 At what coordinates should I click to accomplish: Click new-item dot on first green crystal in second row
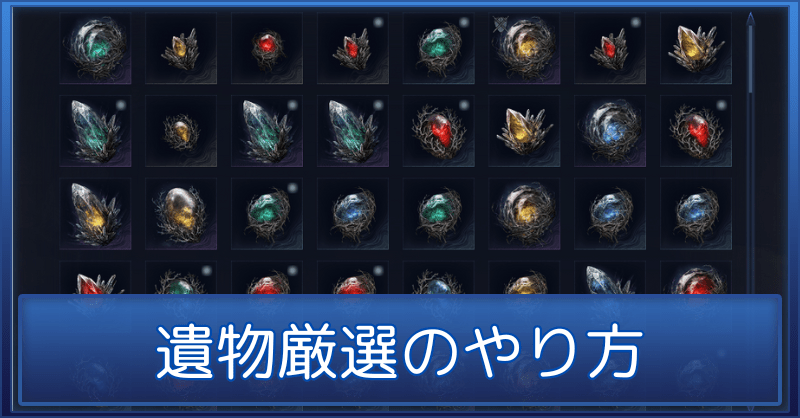[121, 105]
